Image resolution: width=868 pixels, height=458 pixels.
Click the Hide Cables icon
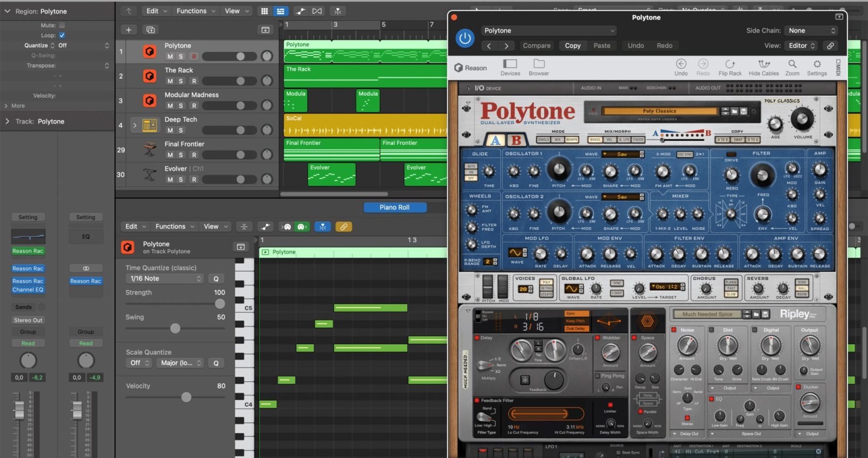pos(764,64)
